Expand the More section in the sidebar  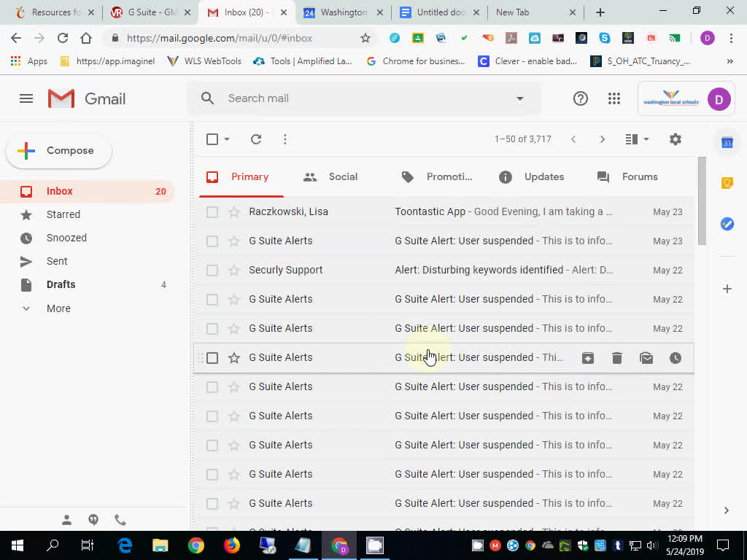coord(57,308)
